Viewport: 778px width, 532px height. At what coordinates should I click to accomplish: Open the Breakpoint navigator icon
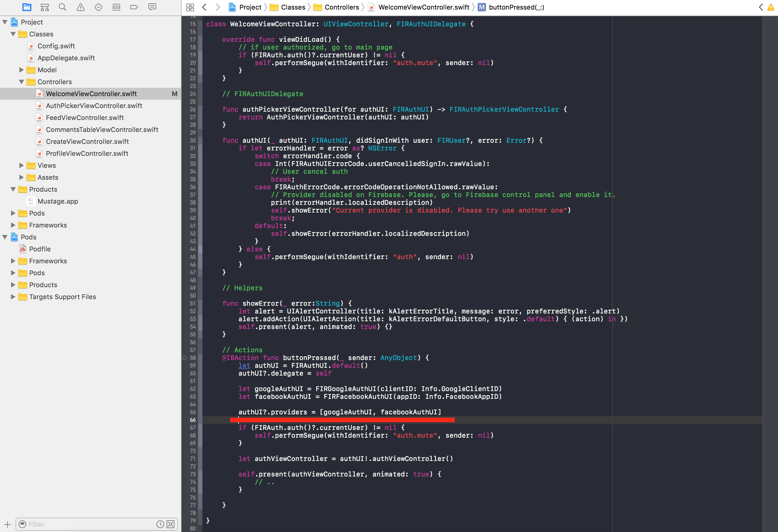[134, 7]
